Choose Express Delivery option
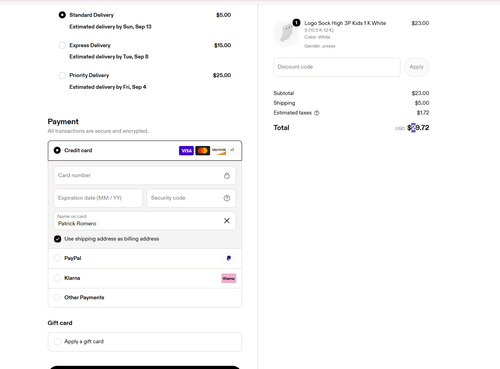500x369 pixels. click(62, 45)
